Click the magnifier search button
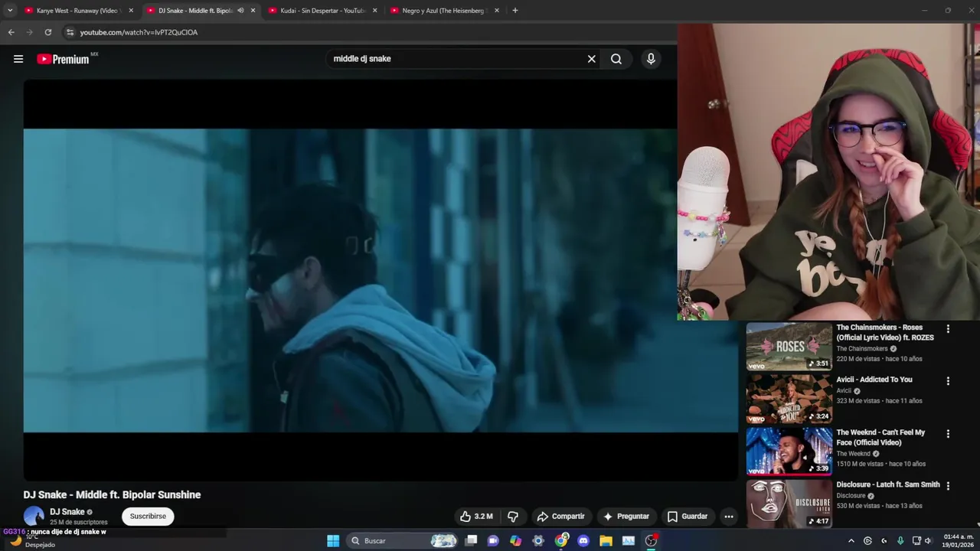This screenshot has width=980, height=551. [x=616, y=59]
